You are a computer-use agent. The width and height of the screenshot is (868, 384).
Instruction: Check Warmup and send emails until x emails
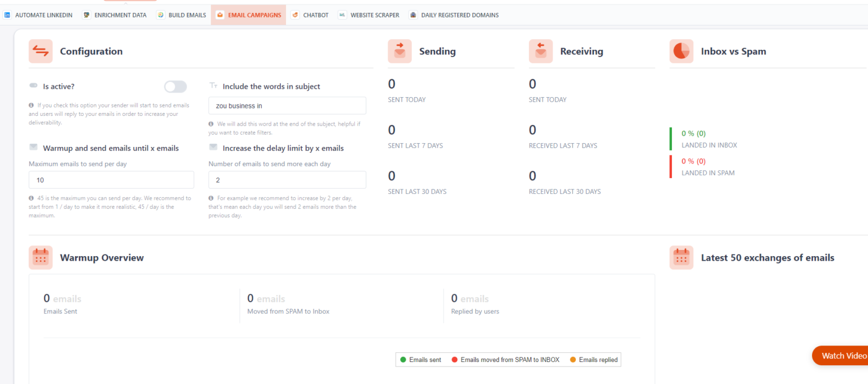coord(32,148)
